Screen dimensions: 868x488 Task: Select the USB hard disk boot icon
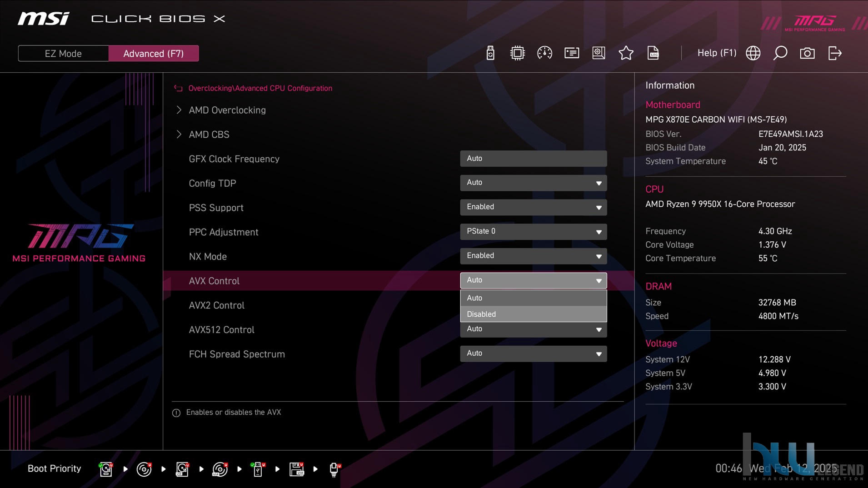pyautogui.click(x=182, y=469)
